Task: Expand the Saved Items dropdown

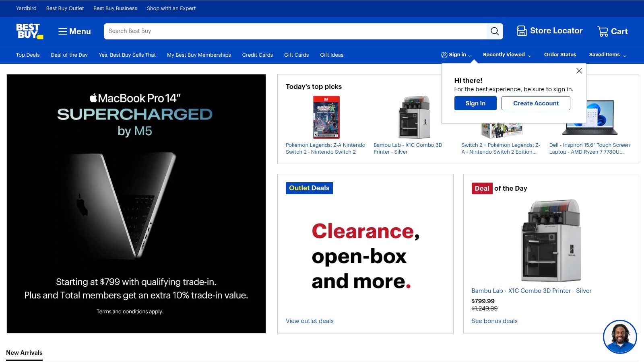Action: coord(625,56)
